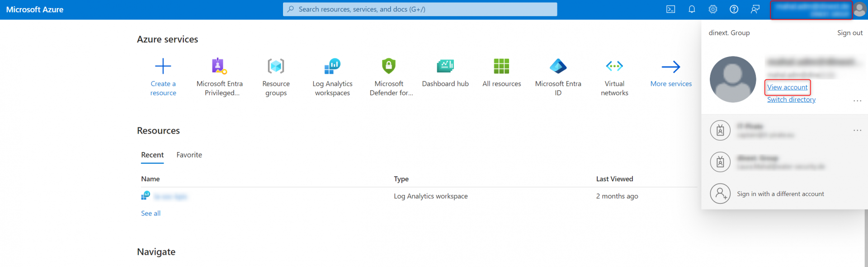Focus the Search resources, services, and docs field

point(420,9)
